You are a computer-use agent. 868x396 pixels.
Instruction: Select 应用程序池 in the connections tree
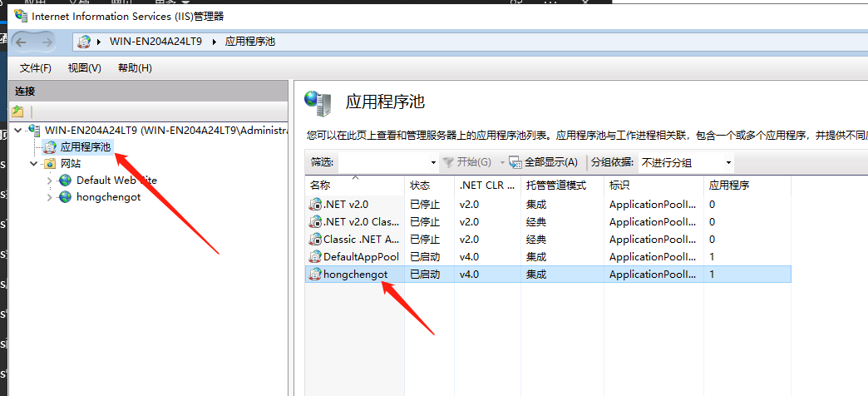86,146
